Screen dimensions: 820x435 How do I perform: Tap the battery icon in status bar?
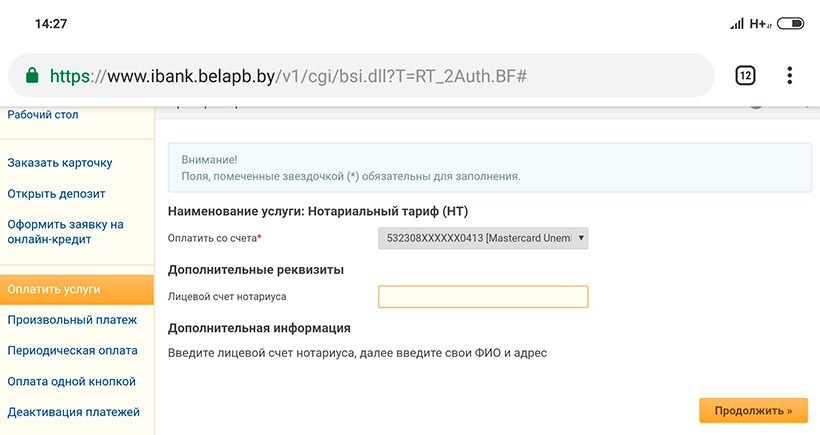790,22
